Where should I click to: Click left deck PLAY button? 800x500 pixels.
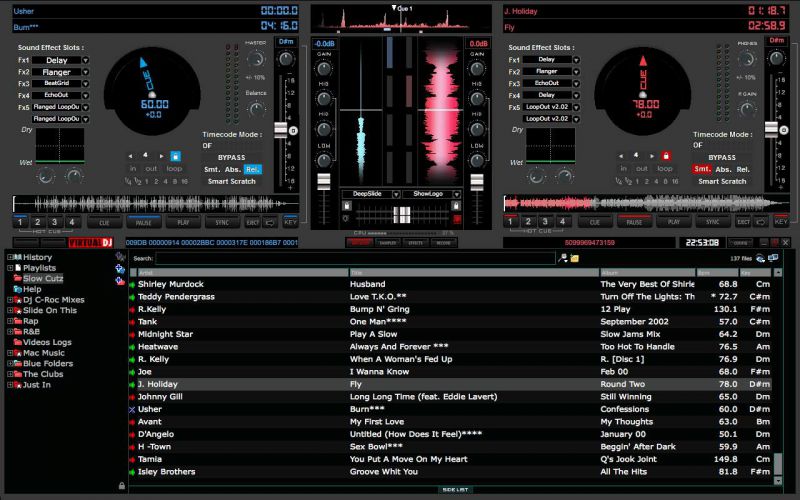(183, 222)
